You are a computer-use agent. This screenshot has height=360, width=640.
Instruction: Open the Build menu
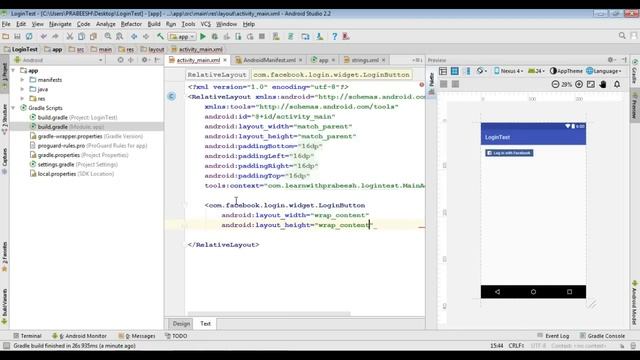[x=154, y=24]
